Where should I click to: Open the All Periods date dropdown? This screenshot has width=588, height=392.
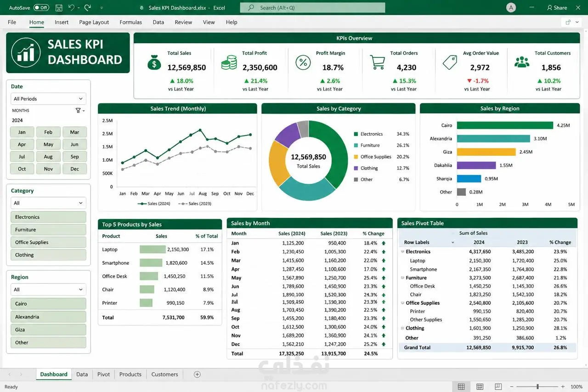[x=48, y=99]
